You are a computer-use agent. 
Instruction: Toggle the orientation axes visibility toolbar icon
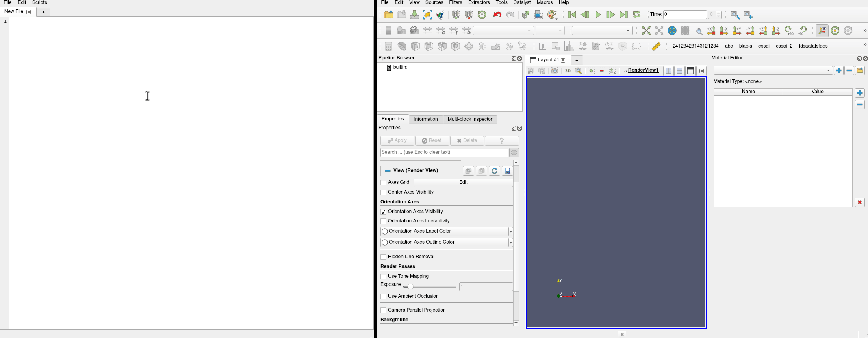tap(822, 31)
